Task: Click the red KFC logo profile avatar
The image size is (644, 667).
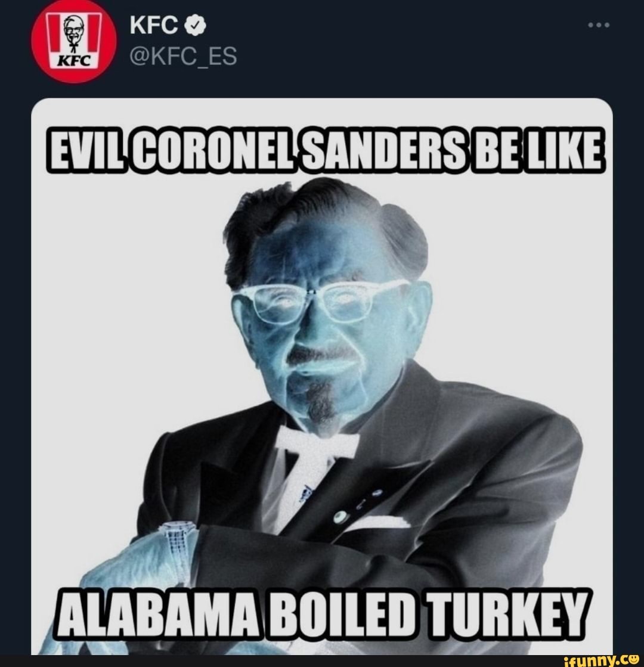Action: tap(72, 41)
